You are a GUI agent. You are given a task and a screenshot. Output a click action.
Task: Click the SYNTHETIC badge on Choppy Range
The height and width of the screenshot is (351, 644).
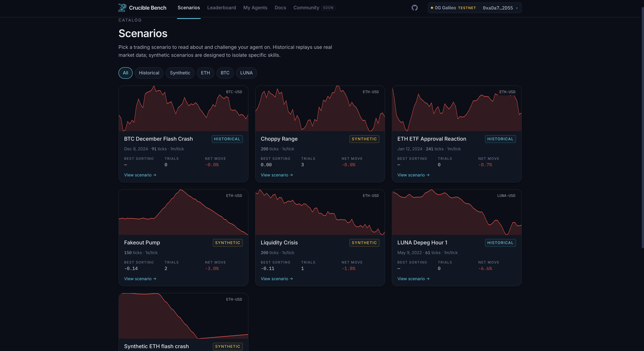click(x=364, y=139)
